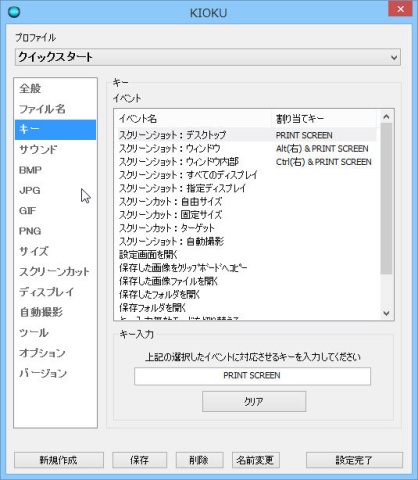Select the キー category

coord(55,129)
